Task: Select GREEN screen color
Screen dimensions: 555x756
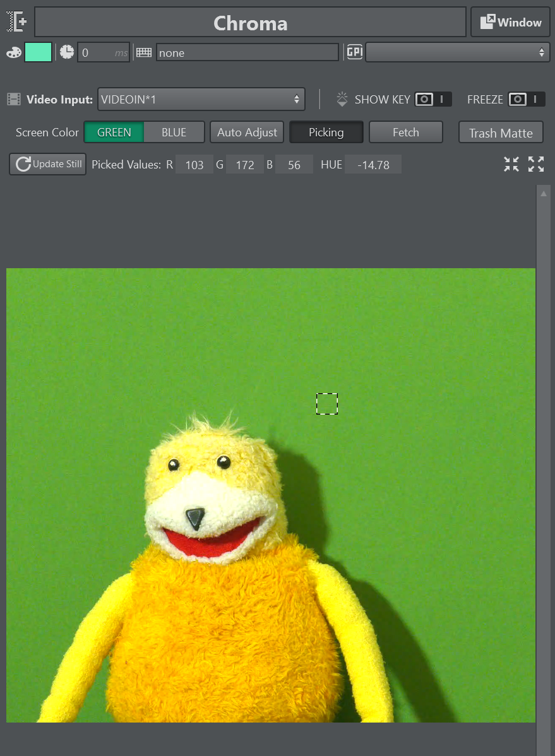Action: (x=114, y=133)
